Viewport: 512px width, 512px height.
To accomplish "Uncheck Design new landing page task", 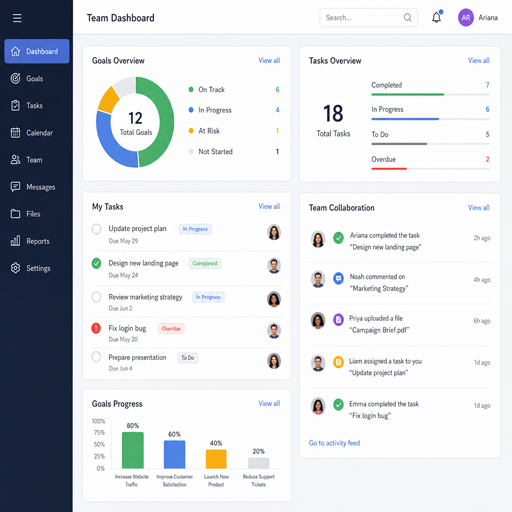I will pyautogui.click(x=96, y=263).
